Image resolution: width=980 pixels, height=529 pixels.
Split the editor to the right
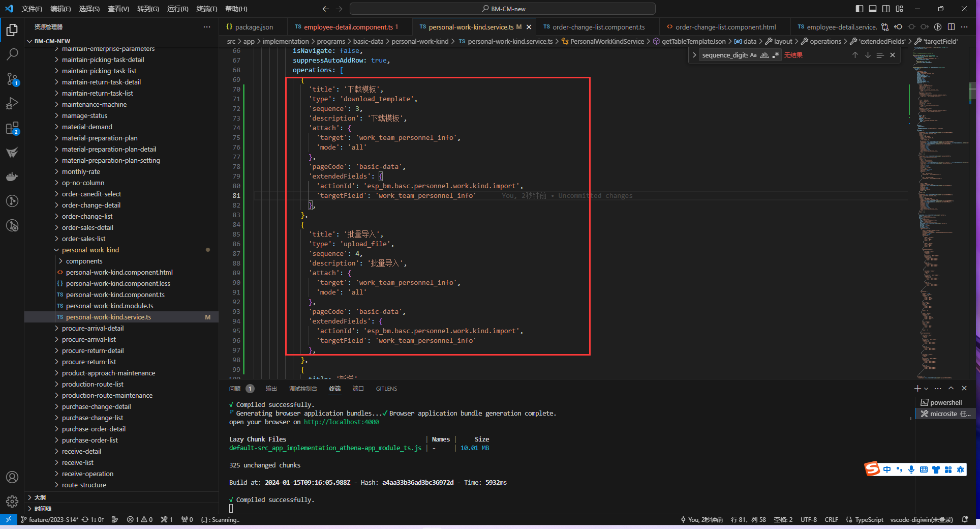click(951, 27)
